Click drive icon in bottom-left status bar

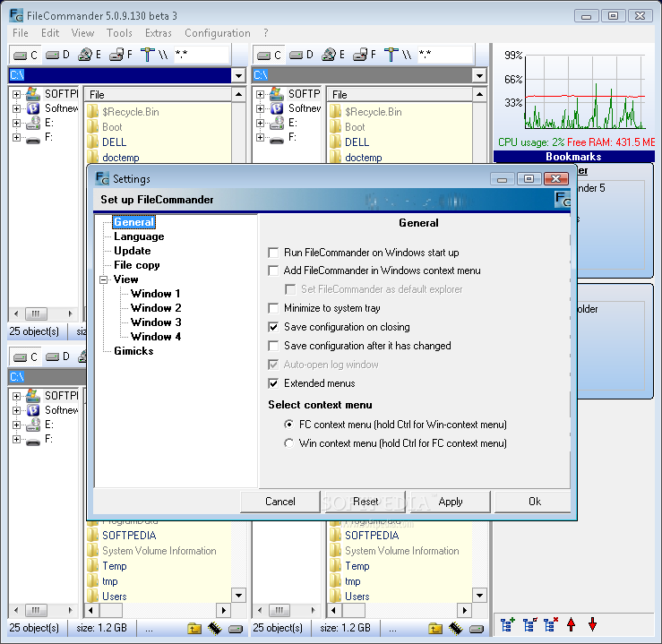pos(236,630)
